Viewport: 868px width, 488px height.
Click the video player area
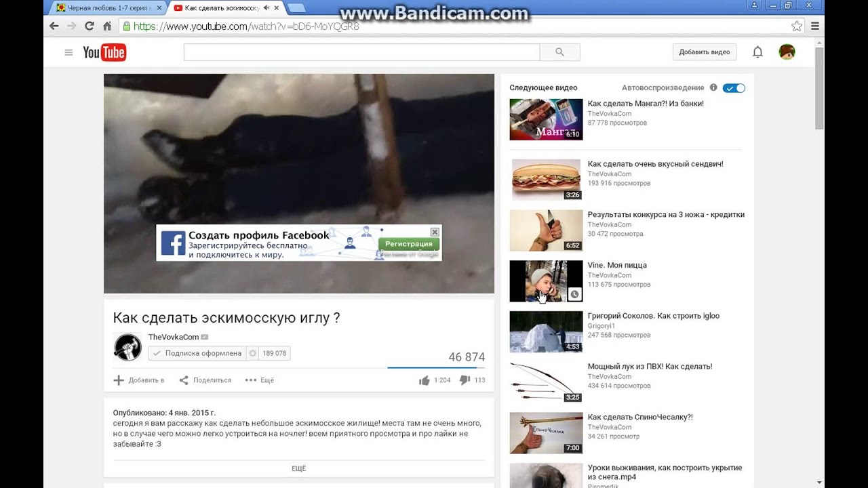click(x=299, y=183)
